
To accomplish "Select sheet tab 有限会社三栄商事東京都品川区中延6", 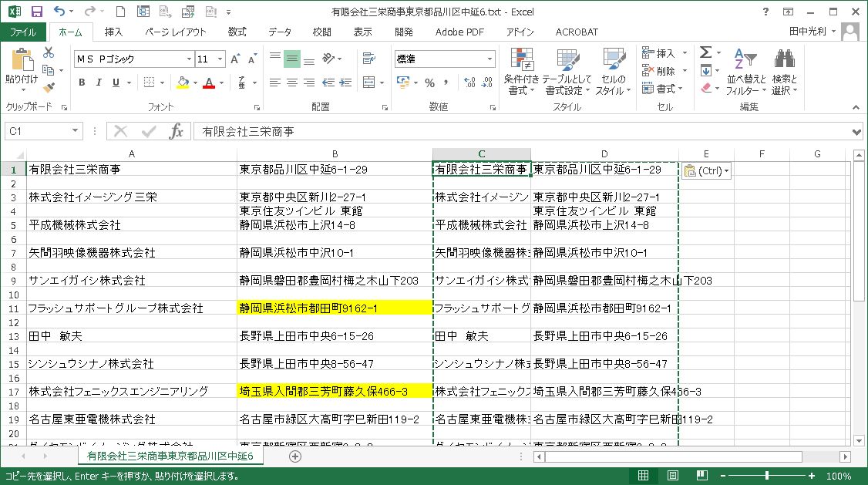I will tap(170, 456).
